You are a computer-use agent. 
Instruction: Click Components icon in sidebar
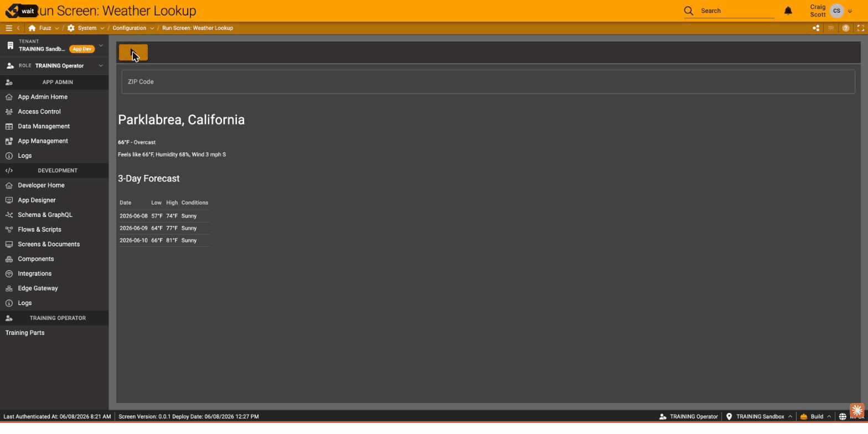tap(9, 259)
